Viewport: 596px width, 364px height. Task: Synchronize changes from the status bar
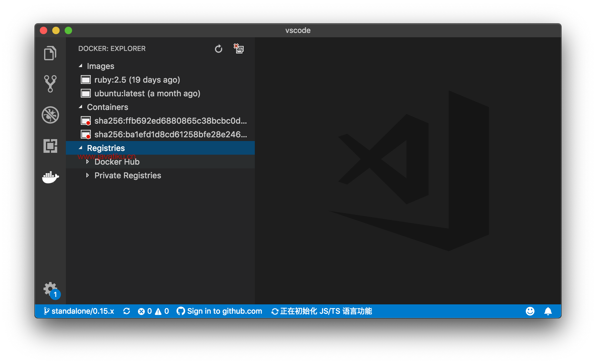[126, 311]
